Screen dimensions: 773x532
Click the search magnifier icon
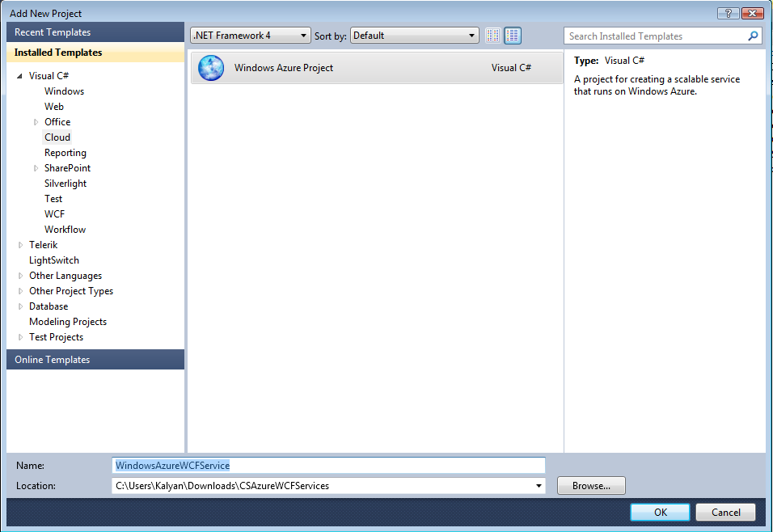753,36
